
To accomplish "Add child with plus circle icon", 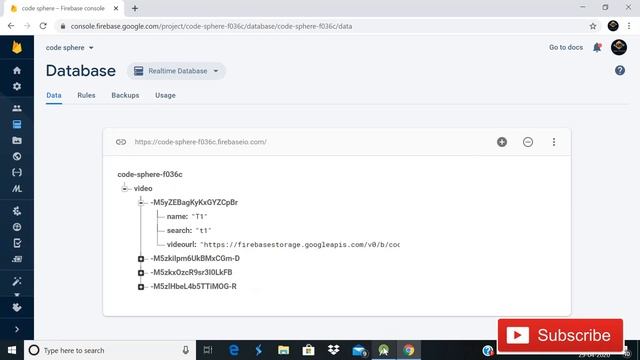I will (502, 142).
